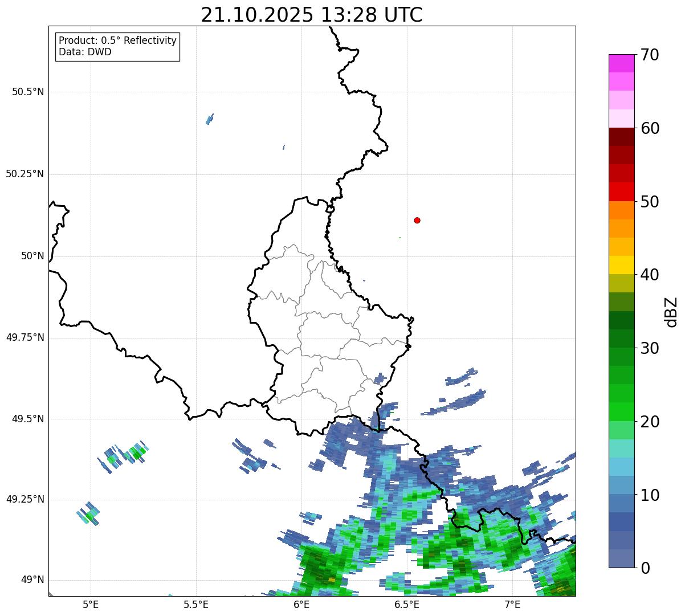The width and height of the screenshot is (685, 616).
Task: Click the 'dBZ' colorbar label
Action: (671, 312)
